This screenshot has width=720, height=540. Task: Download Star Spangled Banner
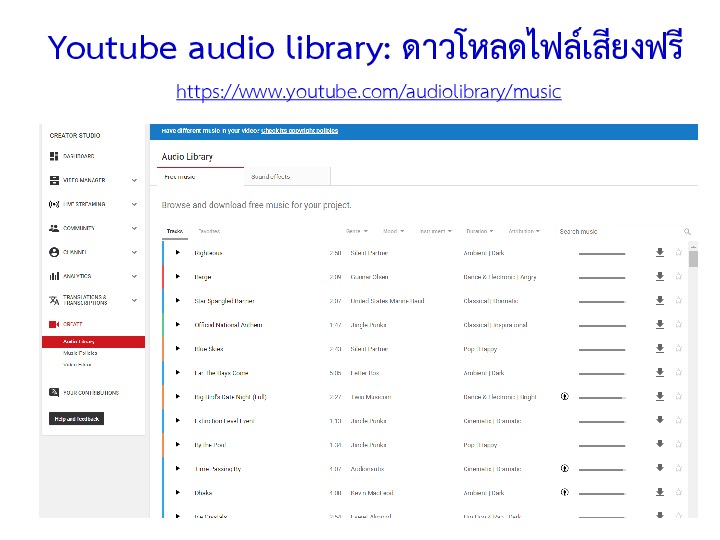(x=660, y=300)
